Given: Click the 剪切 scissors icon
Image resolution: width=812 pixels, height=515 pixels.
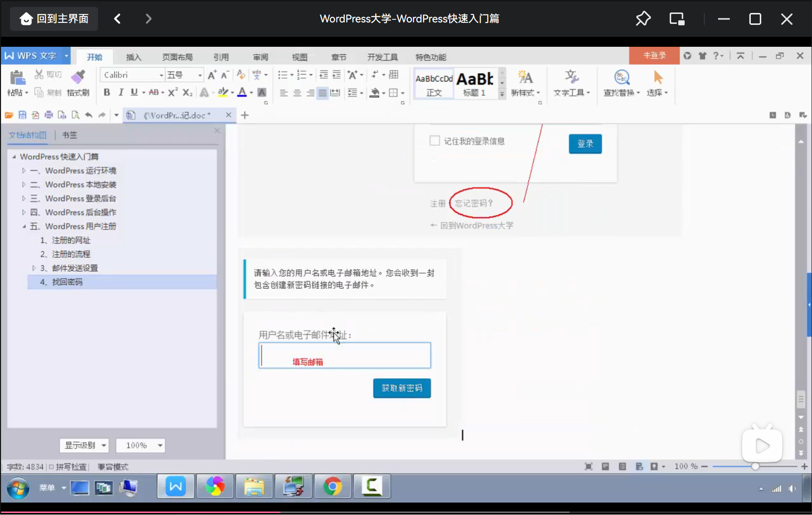Looking at the screenshot, I should click(x=39, y=75).
